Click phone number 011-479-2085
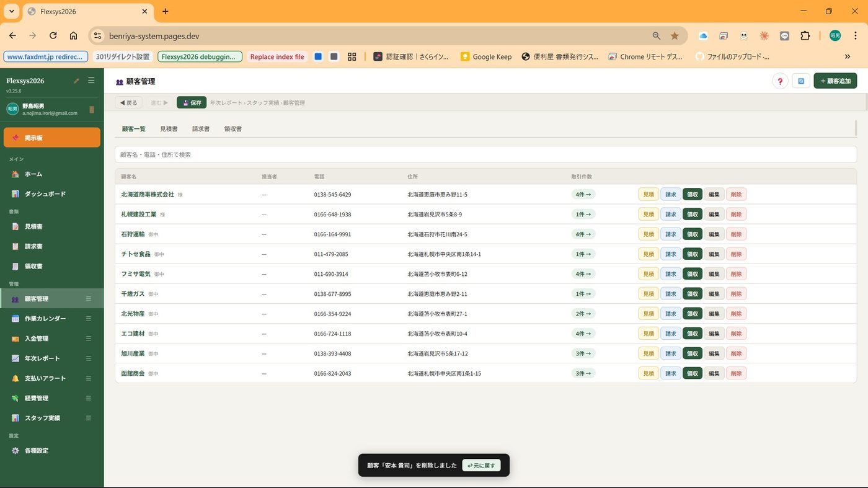This screenshot has height=488, width=868. [331, 254]
